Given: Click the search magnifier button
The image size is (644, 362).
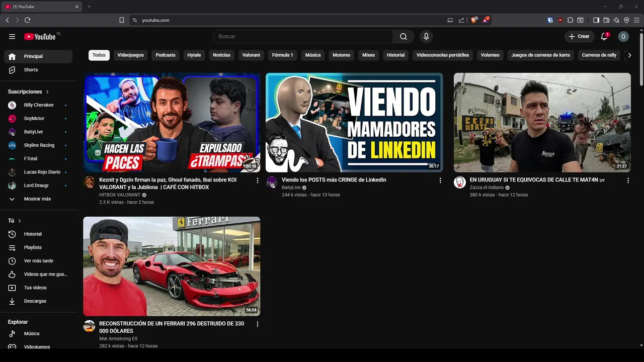Looking at the screenshot, I should tap(404, 36).
